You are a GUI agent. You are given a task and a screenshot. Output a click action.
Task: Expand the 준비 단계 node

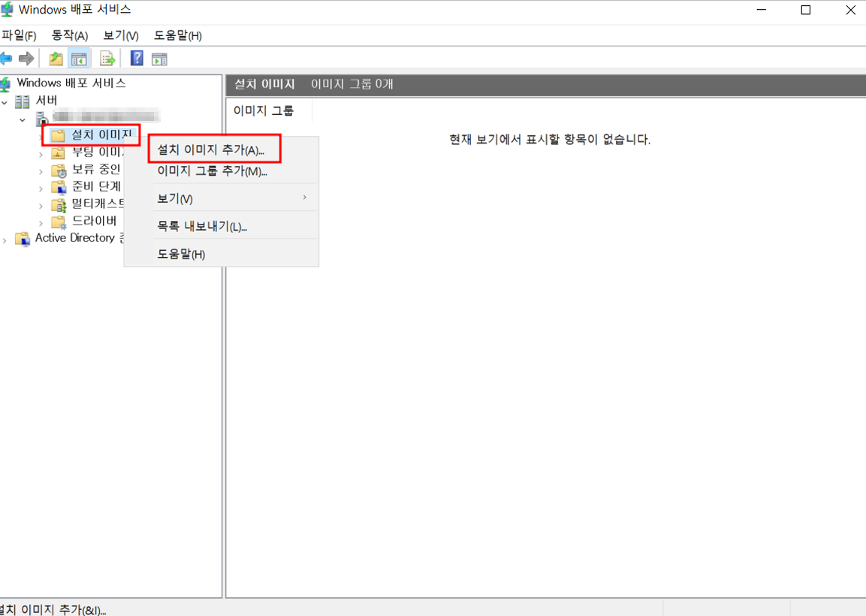point(41,189)
